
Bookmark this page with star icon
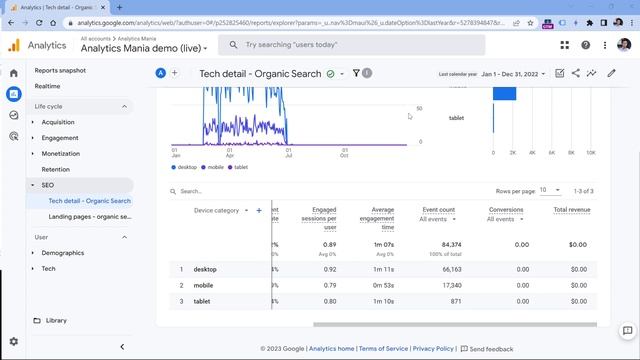point(530,23)
